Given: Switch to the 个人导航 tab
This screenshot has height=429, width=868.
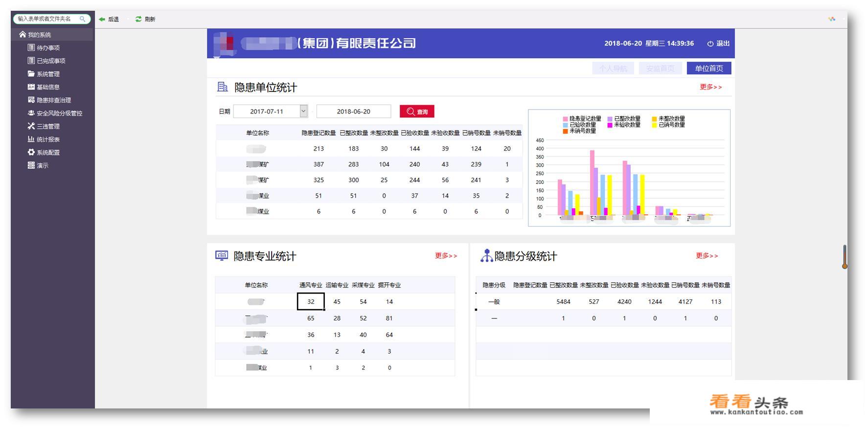Looking at the screenshot, I should pos(613,68).
